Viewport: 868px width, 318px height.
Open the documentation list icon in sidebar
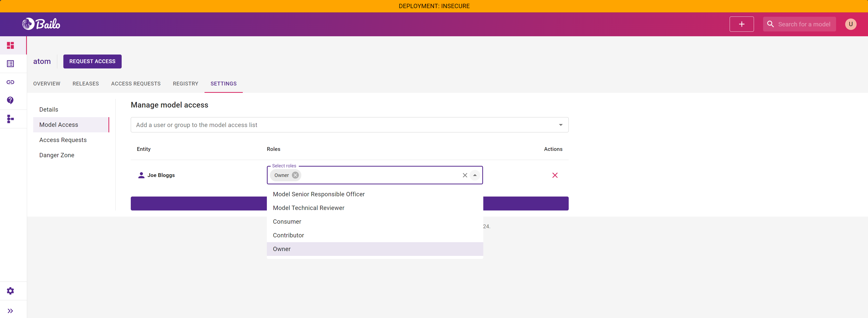tap(10, 63)
